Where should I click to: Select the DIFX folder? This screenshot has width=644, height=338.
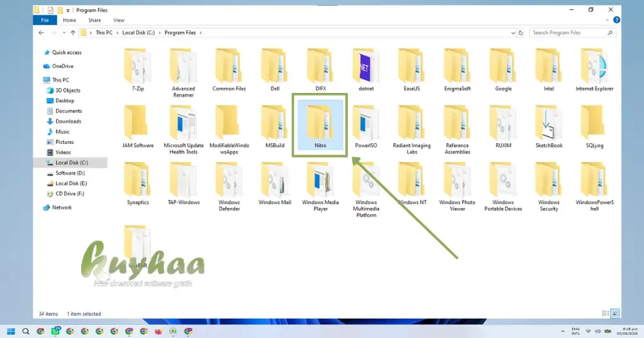(x=320, y=70)
